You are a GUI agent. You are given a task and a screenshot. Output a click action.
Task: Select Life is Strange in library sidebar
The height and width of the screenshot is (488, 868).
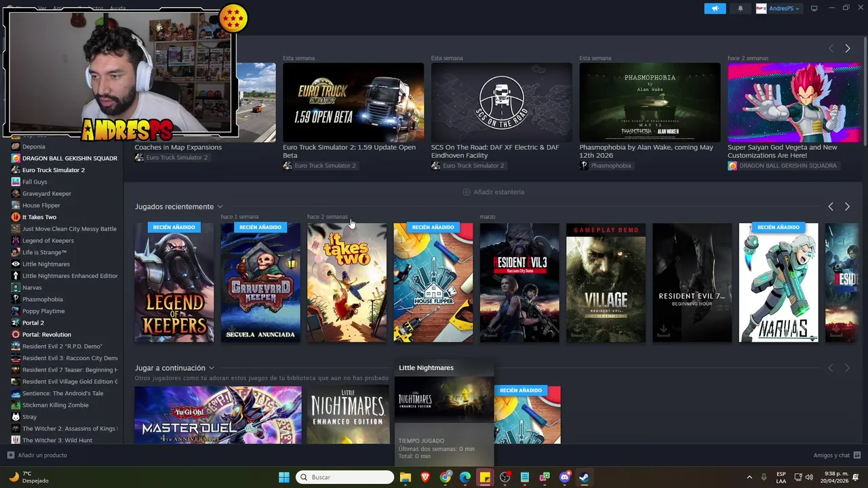coord(44,252)
